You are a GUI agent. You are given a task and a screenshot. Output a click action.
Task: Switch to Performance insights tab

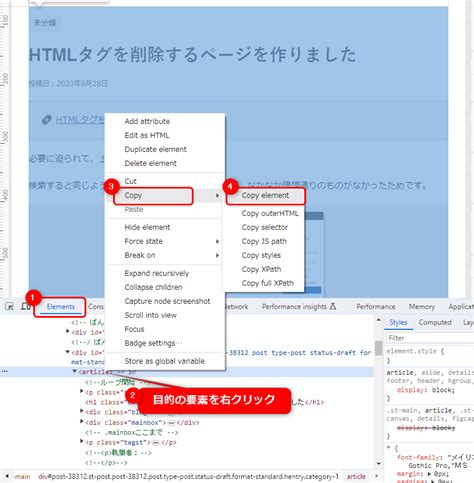click(294, 307)
